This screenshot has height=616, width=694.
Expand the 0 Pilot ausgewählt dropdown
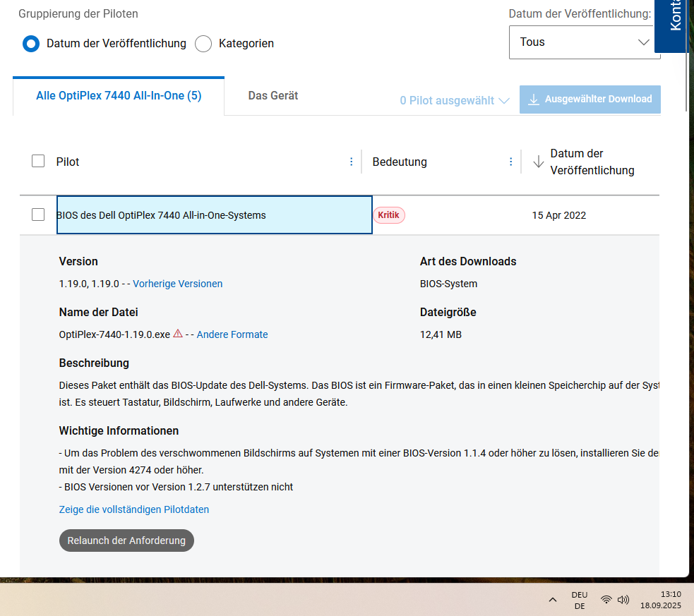[455, 100]
